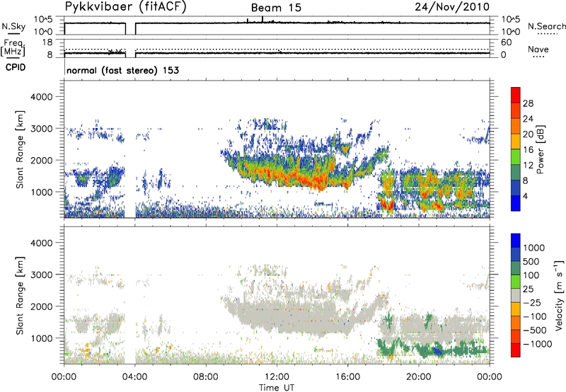Click the "Slant Range [km]" label of the velocity panel
The height and width of the screenshot is (392, 566).
tap(20, 295)
